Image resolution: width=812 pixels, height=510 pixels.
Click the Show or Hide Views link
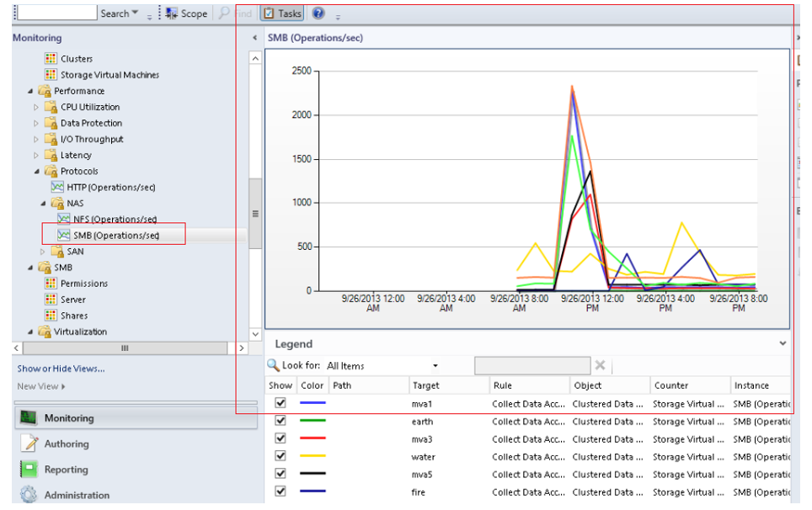tap(61, 369)
